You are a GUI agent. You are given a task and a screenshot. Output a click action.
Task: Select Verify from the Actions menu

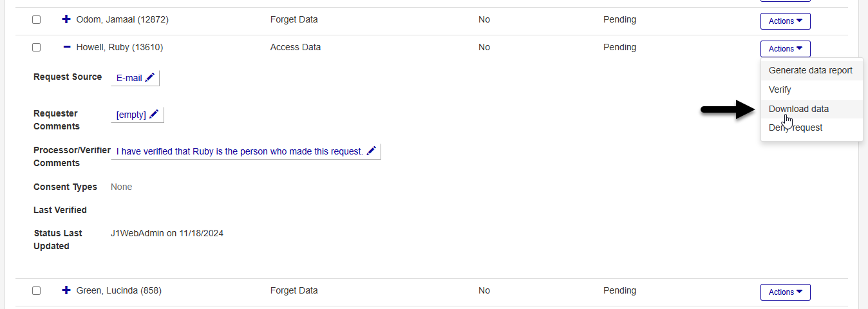[780, 89]
